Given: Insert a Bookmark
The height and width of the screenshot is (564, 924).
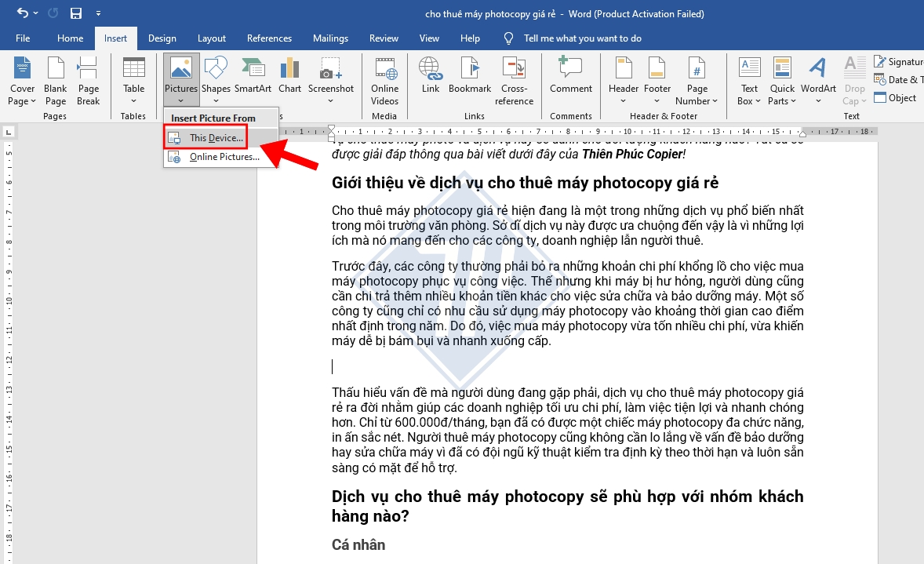Looking at the screenshot, I should (x=470, y=76).
